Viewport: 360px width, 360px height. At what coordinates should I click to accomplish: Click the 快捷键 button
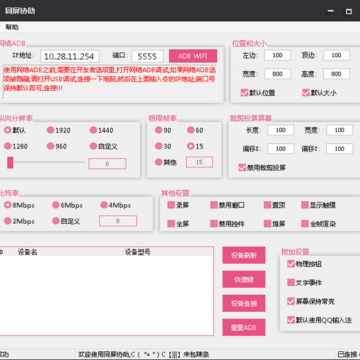244,279
